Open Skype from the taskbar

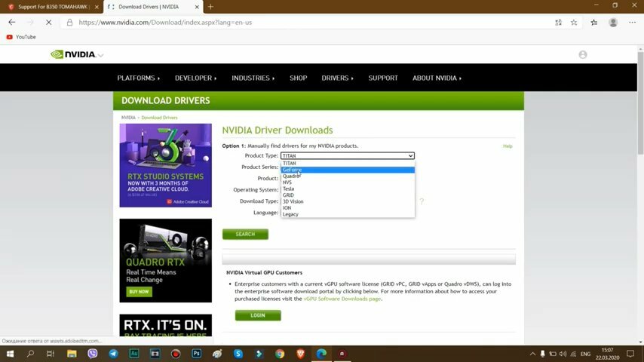tap(238, 354)
